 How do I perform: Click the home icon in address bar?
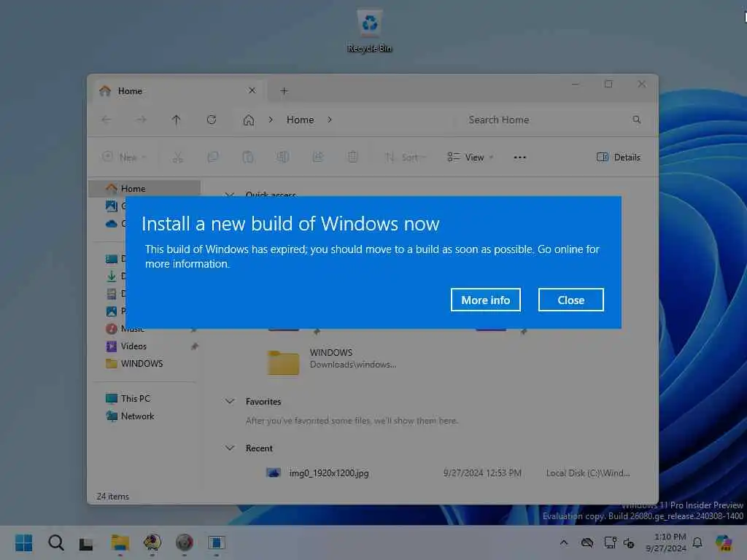click(x=249, y=120)
